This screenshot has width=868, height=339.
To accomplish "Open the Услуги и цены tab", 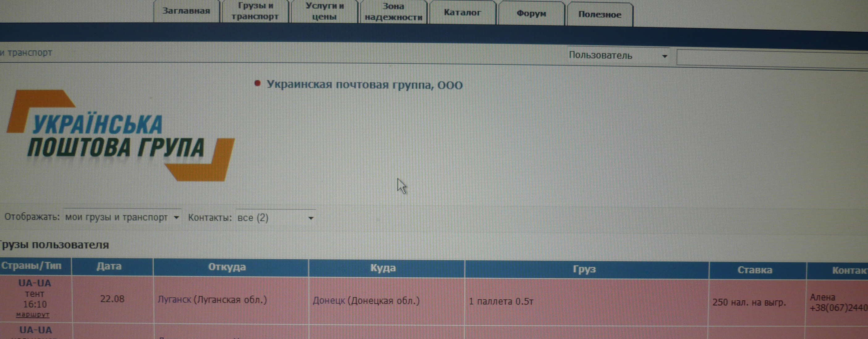I will coord(324,11).
